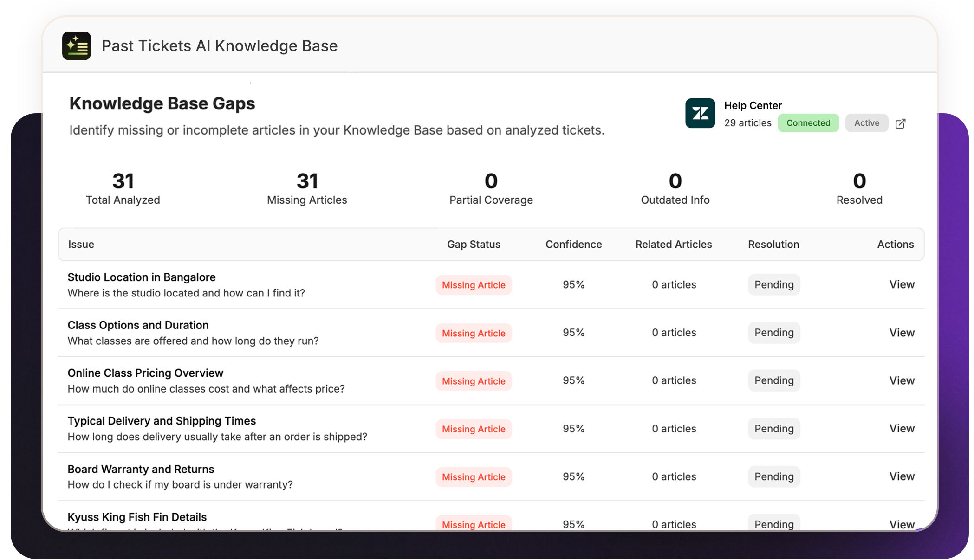Viewport: 974px width, 560px height.
Task: Select the Missing Articles count stat
Action: pos(307,188)
